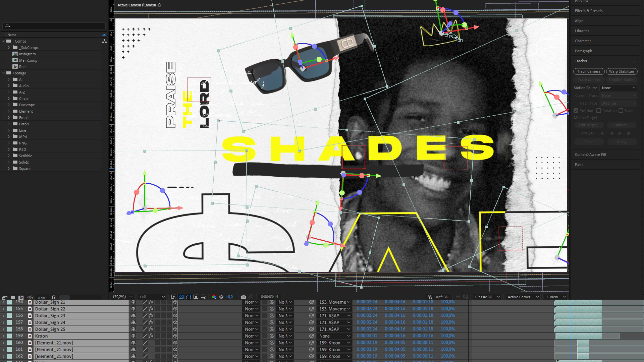Click interpret footage icon in Project panel
Viewport: 644px width, 362px height.
point(4,297)
